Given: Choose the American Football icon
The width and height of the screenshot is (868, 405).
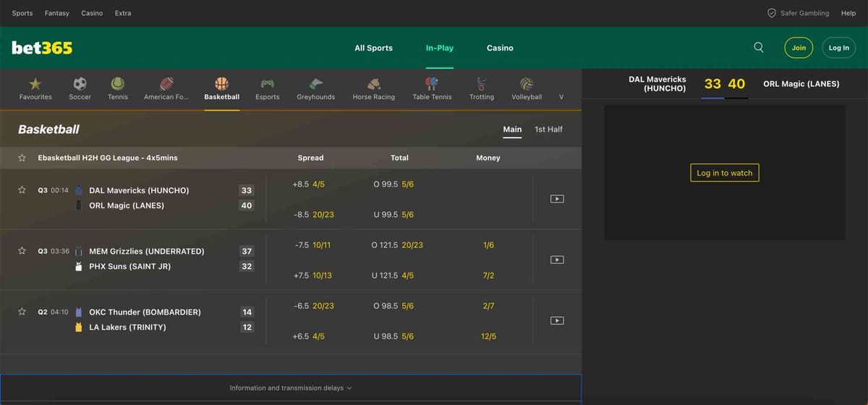Looking at the screenshot, I should click(x=166, y=83).
